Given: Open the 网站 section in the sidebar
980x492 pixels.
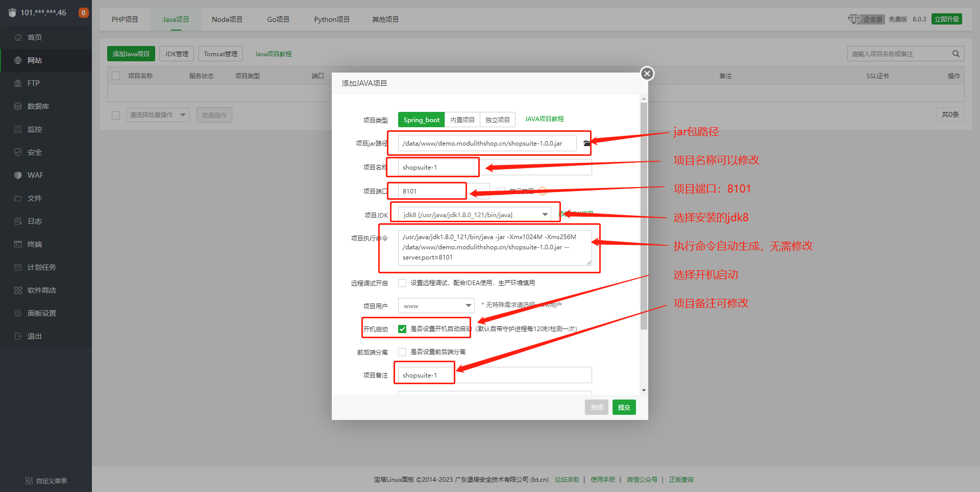Looking at the screenshot, I should (x=35, y=60).
